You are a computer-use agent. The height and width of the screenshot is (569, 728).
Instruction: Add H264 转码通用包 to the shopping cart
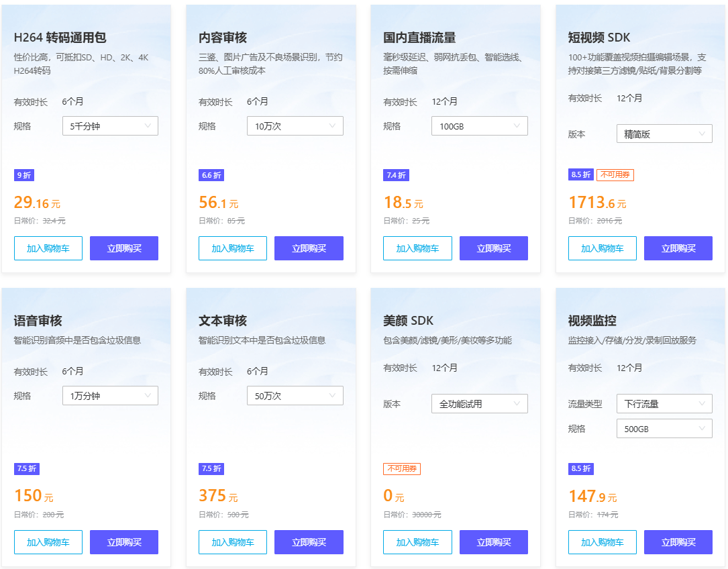click(x=48, y=248)
